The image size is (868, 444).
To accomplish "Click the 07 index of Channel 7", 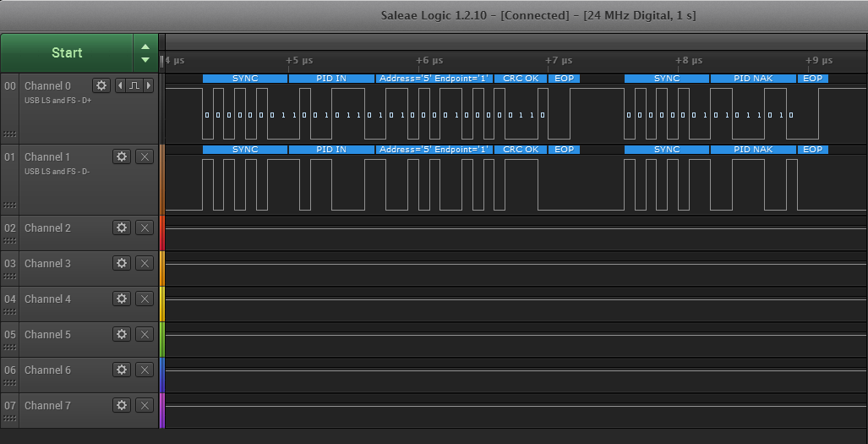I will tap(10, 405).
